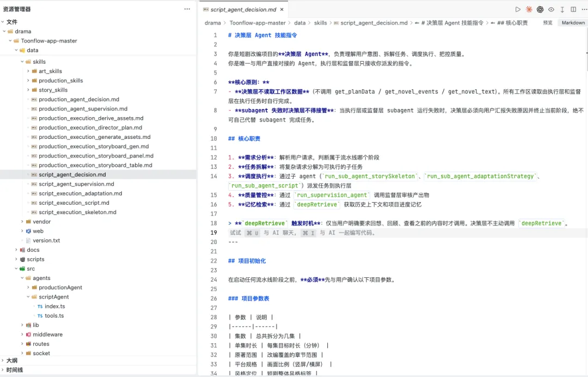Close the script_agent_decision.md tab

coord(281,9)
